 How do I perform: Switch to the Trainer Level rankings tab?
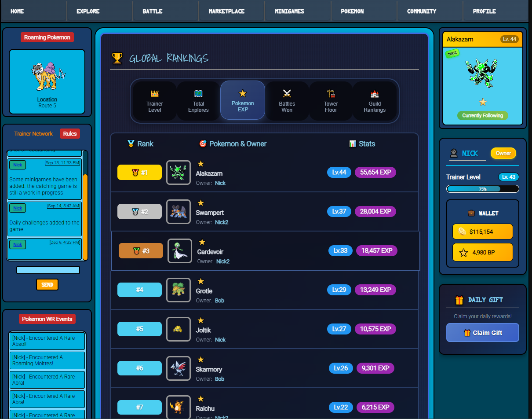[154, 101]
